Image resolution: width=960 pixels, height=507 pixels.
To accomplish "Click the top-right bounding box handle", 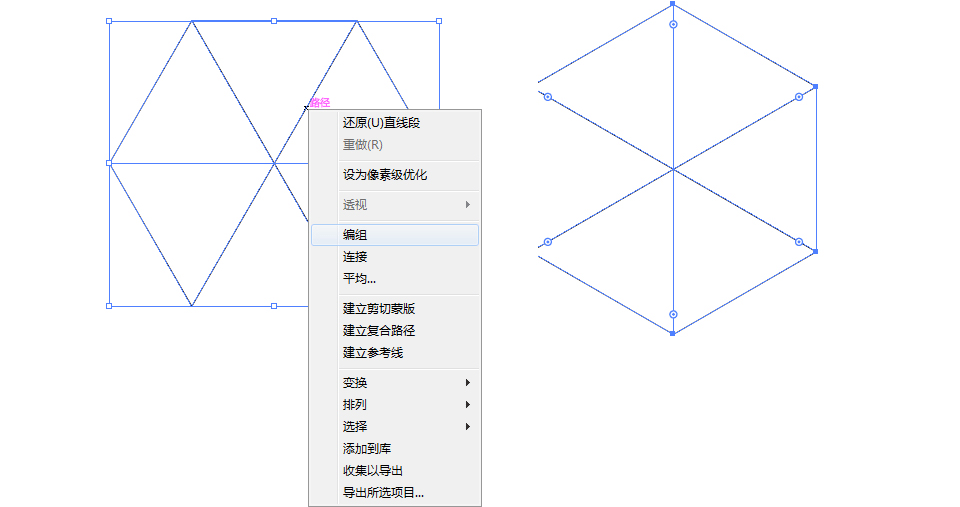I will [x=439, y=21].
